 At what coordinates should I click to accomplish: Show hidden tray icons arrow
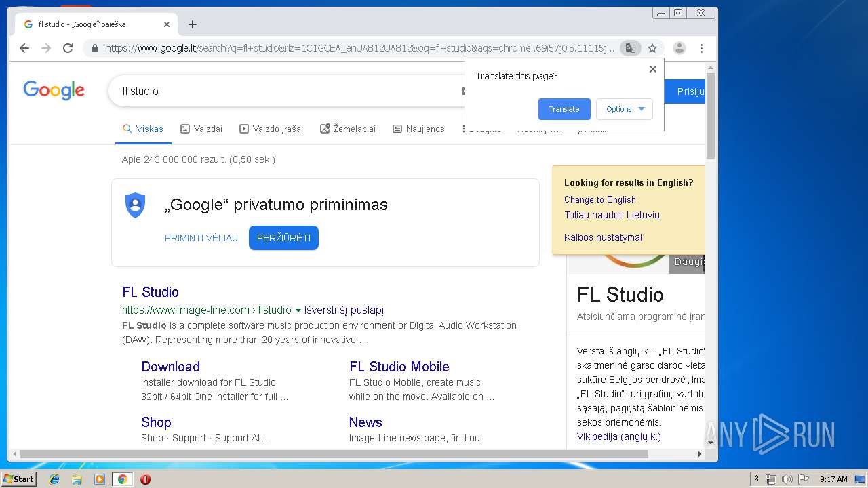pyautogui.click(x=756, y=479)
